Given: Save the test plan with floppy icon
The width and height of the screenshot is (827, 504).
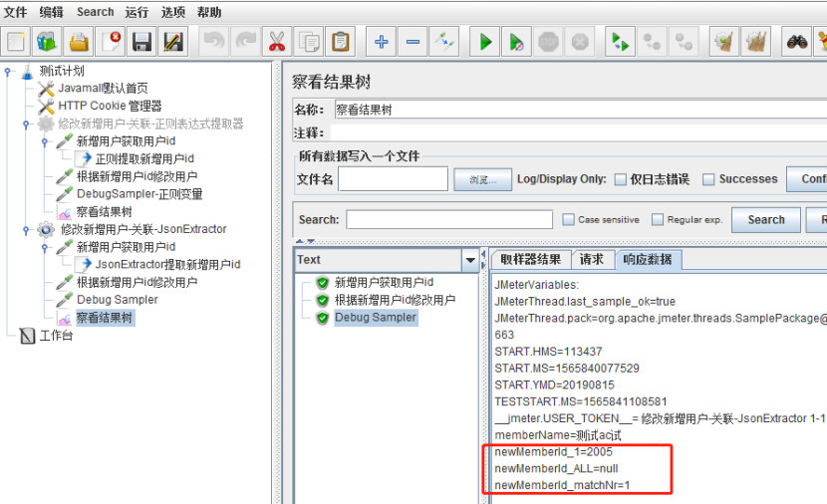Looking at the screenshot, I should (141, 41).
